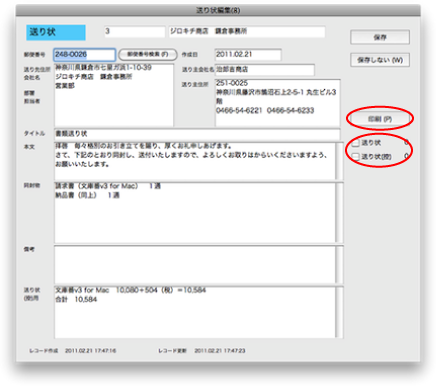This screenshot has width=437, height=386.
Task: Click the phone number 0466-54-6221 text
Action: point(239,111)
